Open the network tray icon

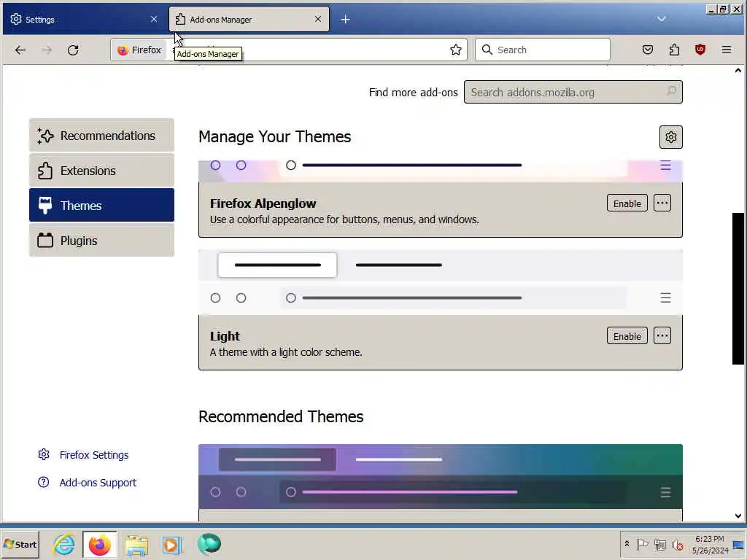coord(659,544)
